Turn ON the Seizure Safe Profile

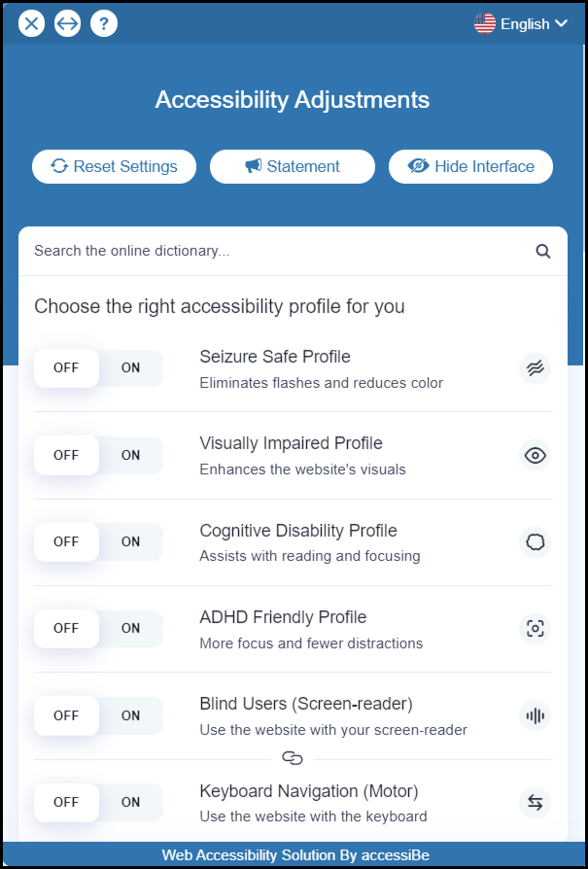(x=131, y=368)
